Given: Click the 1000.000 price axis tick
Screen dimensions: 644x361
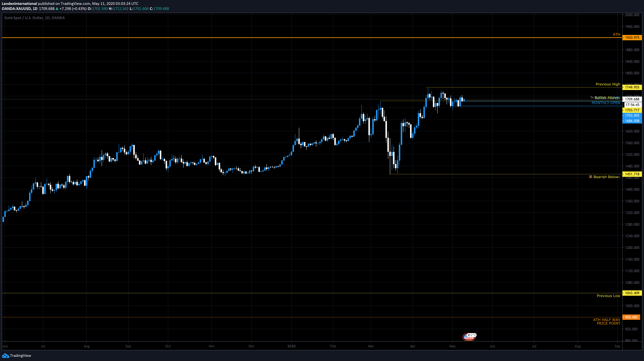Looking at the screenshot, I should (x=632, y=306).
